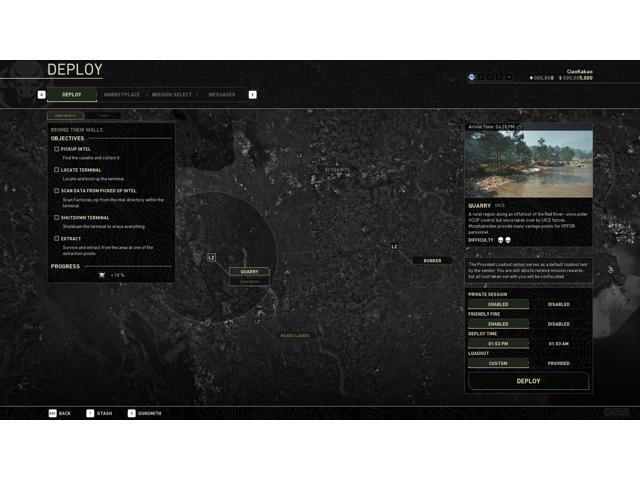
Task: Check the Locate Terminal objective box
Action: (x=57, y=170)
